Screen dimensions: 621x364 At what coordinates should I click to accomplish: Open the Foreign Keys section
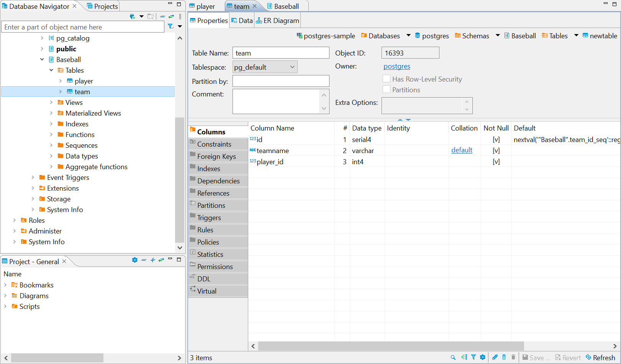[x=218, y=156]
